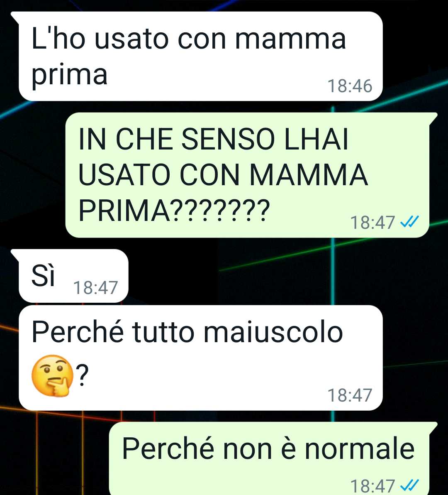
Task: Tap 18:47 timestamp of last sent message
Action: point(373,486)
